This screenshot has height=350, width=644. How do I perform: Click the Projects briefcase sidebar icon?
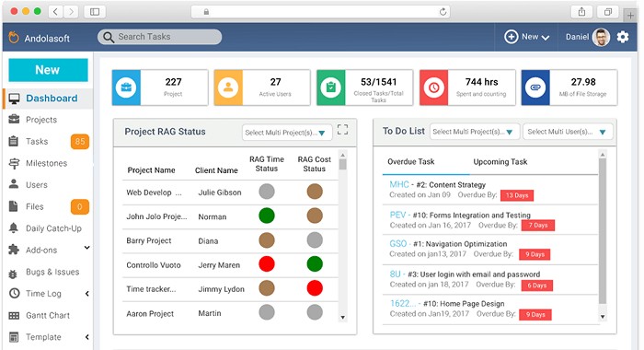point(14,119)
